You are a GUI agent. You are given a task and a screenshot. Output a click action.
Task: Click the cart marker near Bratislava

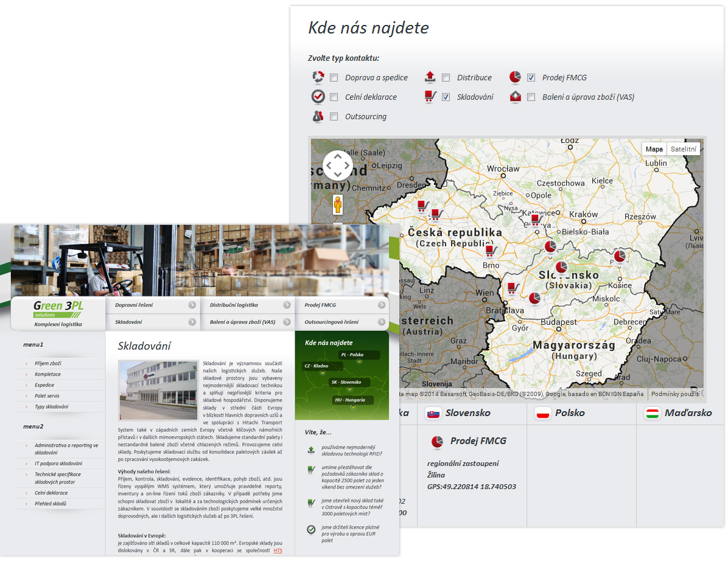tap(512, 289)
